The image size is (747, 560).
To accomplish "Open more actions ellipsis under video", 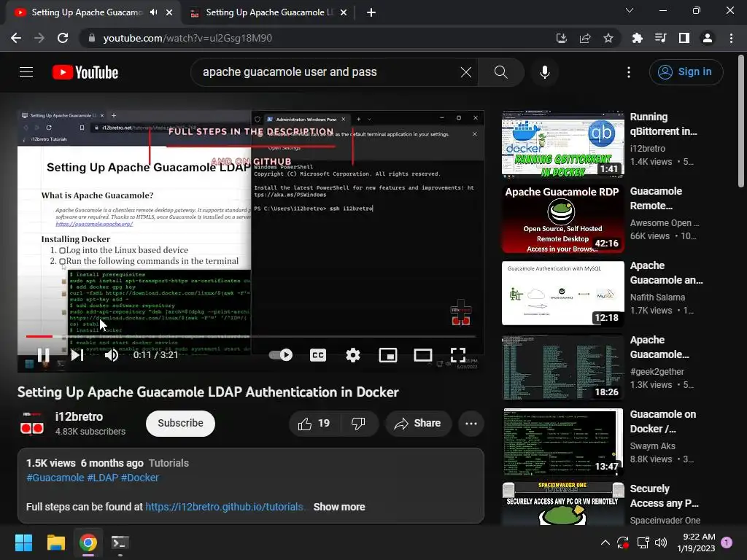I will pos(471,424).
